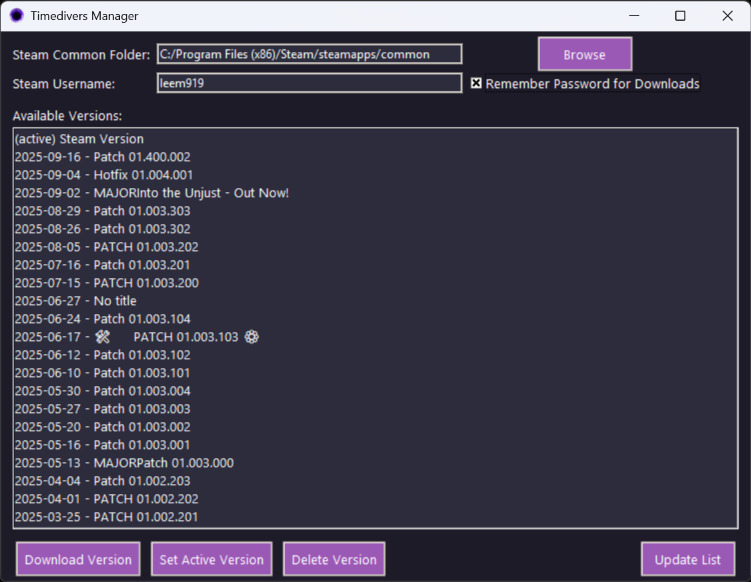This screenshot has width=751, height=582.
Task: Select 2025-08-26 Patch 01.003.302
Action: pos(375,229)
